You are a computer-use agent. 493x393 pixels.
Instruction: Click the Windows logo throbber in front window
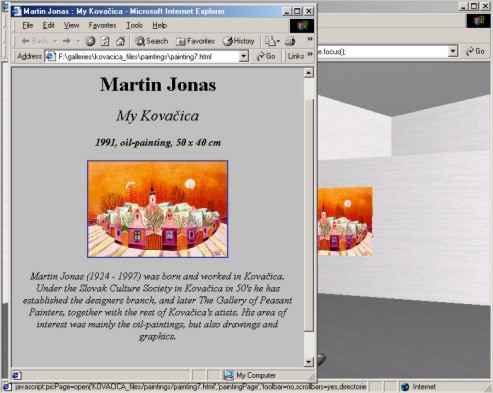302,26
